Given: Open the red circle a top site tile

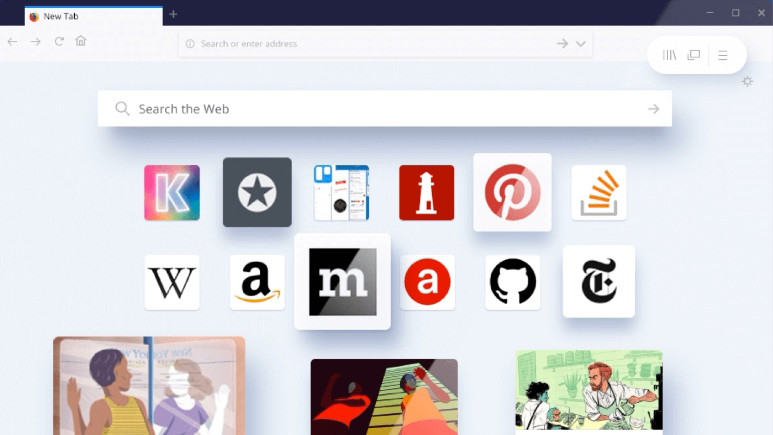Looking at the screenshot, I should [427, 282].
